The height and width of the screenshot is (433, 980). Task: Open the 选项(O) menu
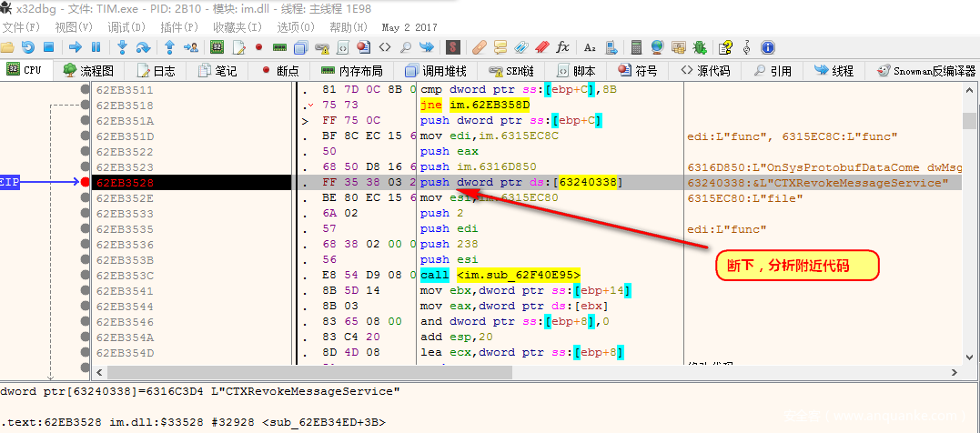(296, 27)
